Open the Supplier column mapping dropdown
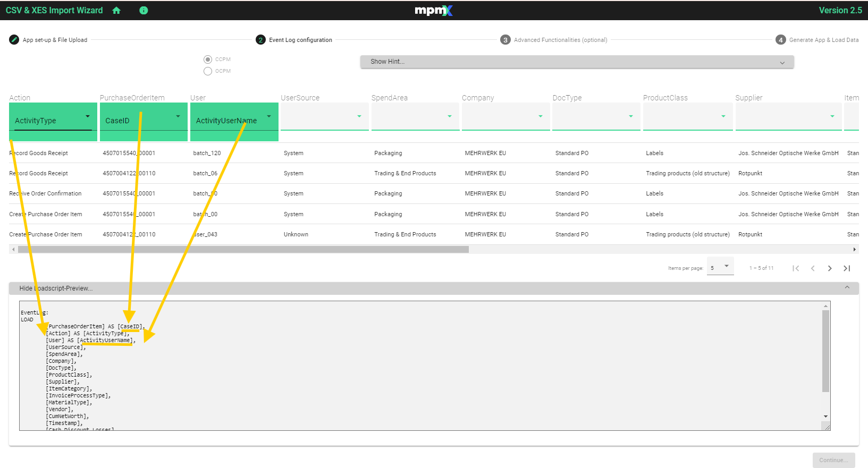This screenshot has width=868, height=468. point(788,117)
